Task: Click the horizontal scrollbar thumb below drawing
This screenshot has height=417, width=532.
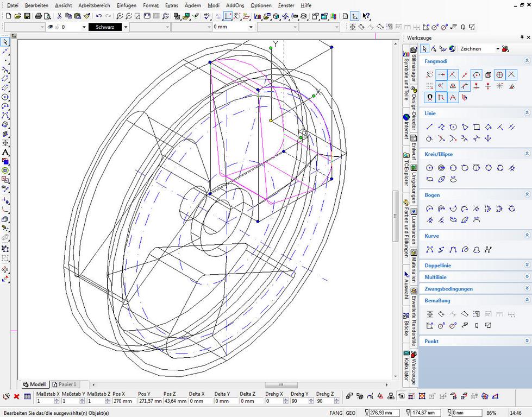Action: 281,385
